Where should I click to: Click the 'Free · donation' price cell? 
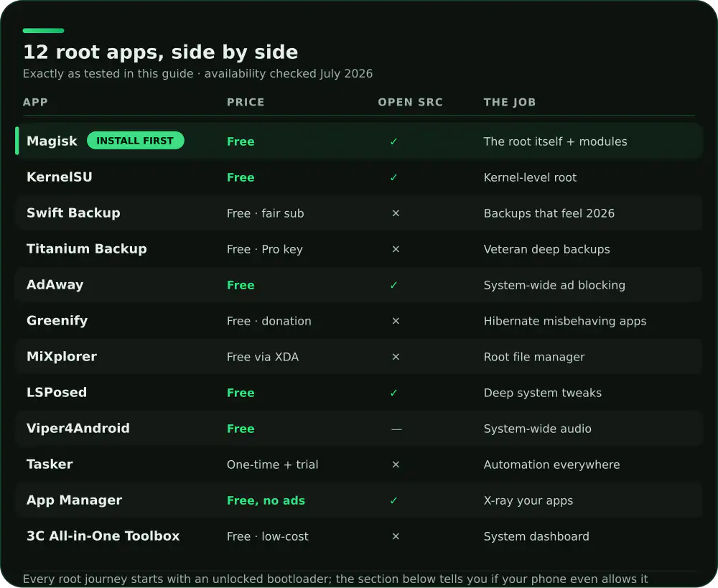click(269, 321)
